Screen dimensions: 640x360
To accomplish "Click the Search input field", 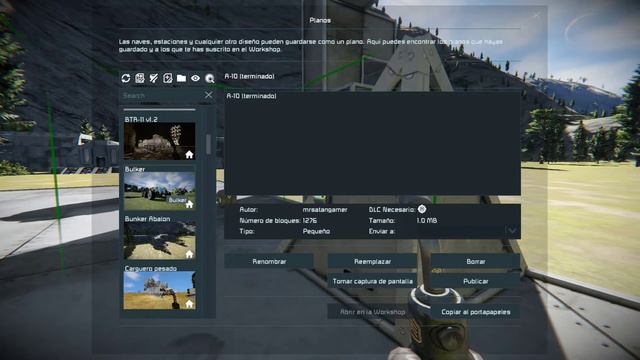I will pos(162,96).
